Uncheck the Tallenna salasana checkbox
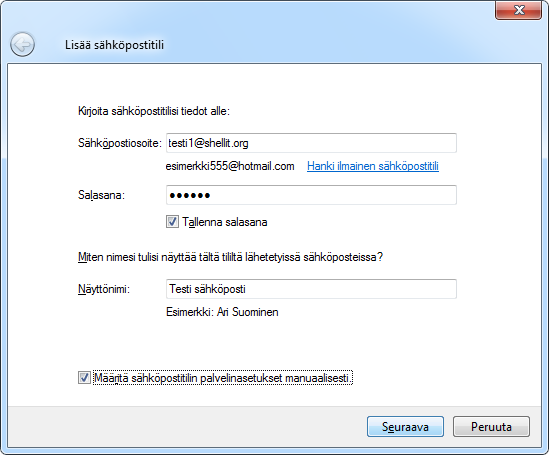 coord(172,222)
